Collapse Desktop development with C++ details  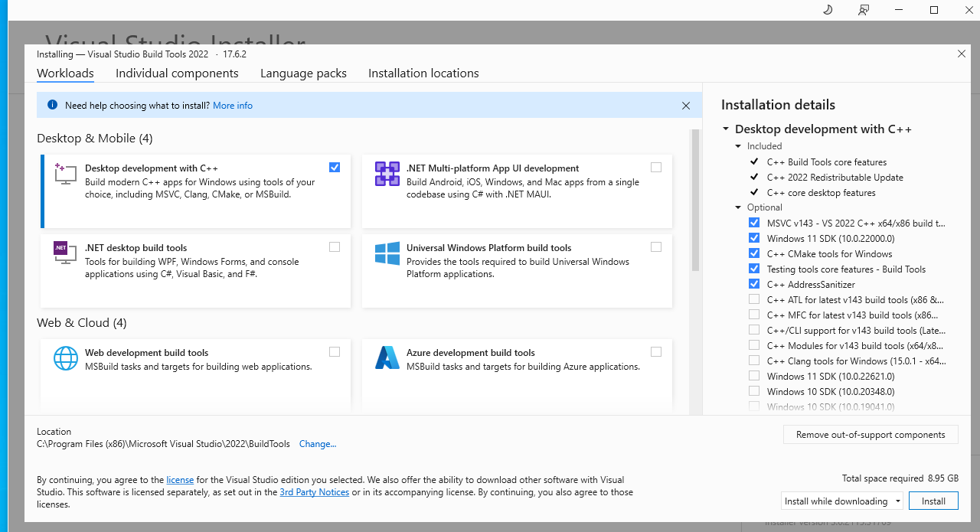(726, 129)
